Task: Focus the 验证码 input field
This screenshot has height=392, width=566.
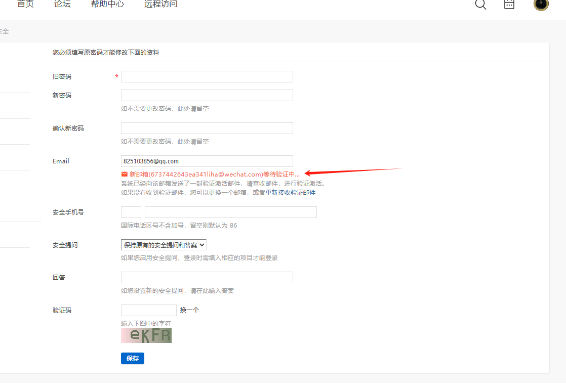Action: tap(149, 310)
